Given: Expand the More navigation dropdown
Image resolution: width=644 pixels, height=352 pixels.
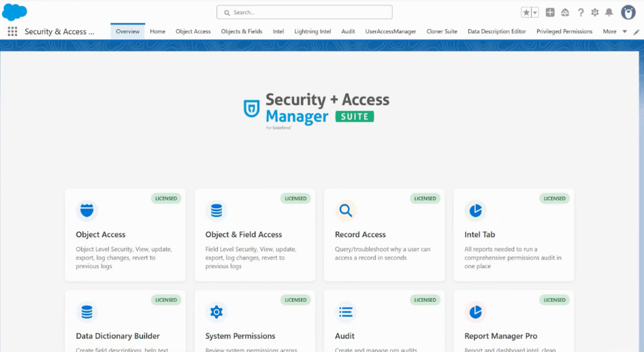Looking at the screenshot, I should coord(615,31).
